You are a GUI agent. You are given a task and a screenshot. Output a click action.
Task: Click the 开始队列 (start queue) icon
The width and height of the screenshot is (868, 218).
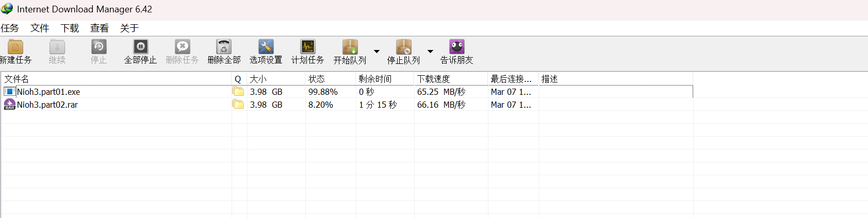pos(350,47)
